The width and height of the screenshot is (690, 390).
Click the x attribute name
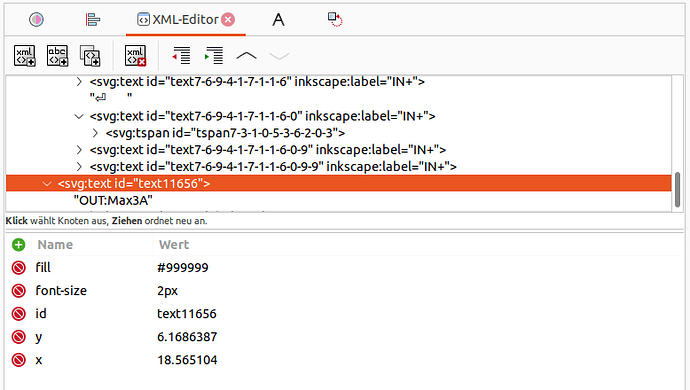pos(39,361)
